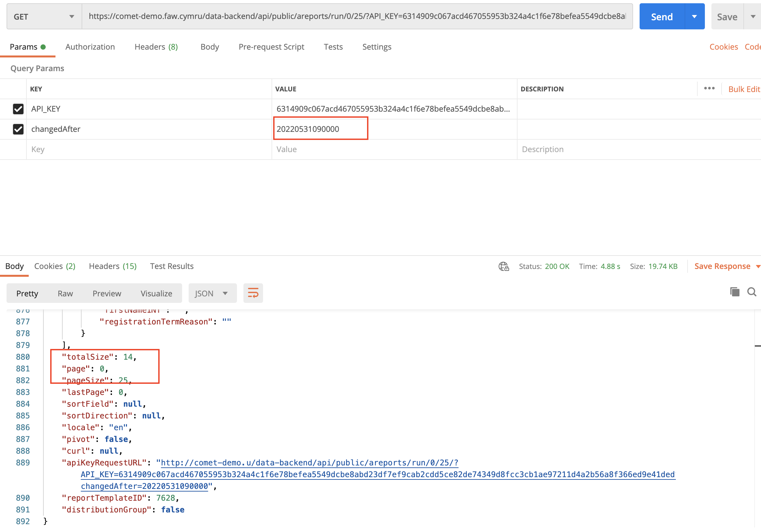761x532 pixels.
Task: Select the Raw response view
Action: 65,293
